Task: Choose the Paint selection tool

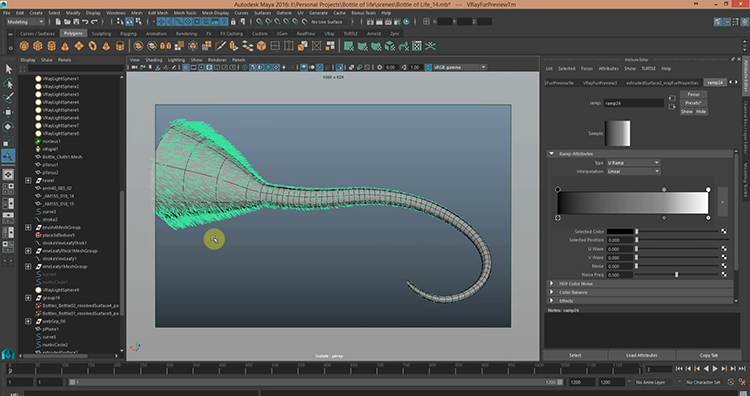Action: tap(8, 98)
